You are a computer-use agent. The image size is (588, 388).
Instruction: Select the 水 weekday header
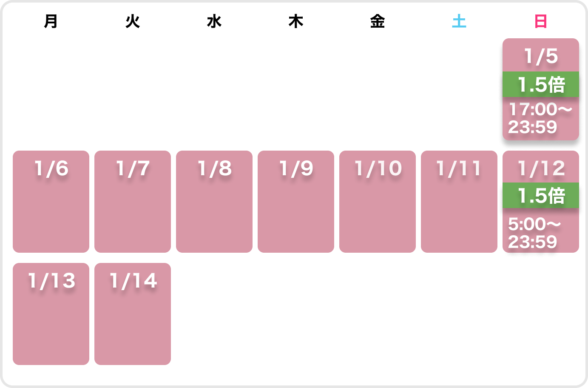(214, 21)
